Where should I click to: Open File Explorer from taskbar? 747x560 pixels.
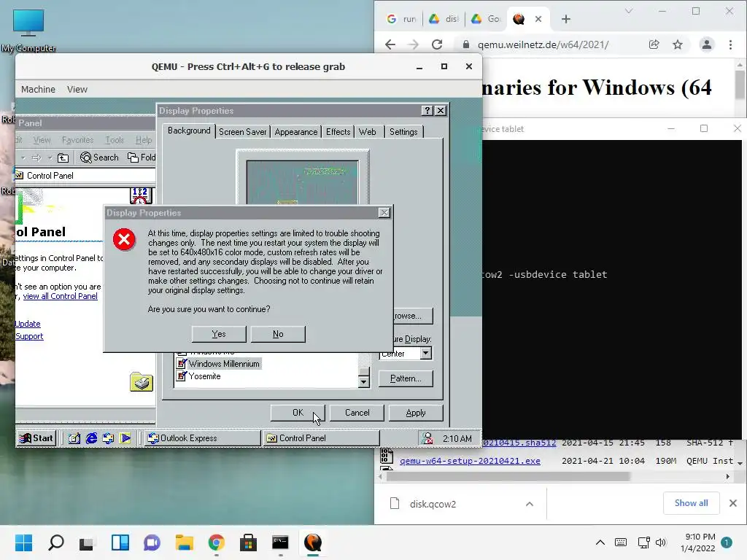click(184, 542)
